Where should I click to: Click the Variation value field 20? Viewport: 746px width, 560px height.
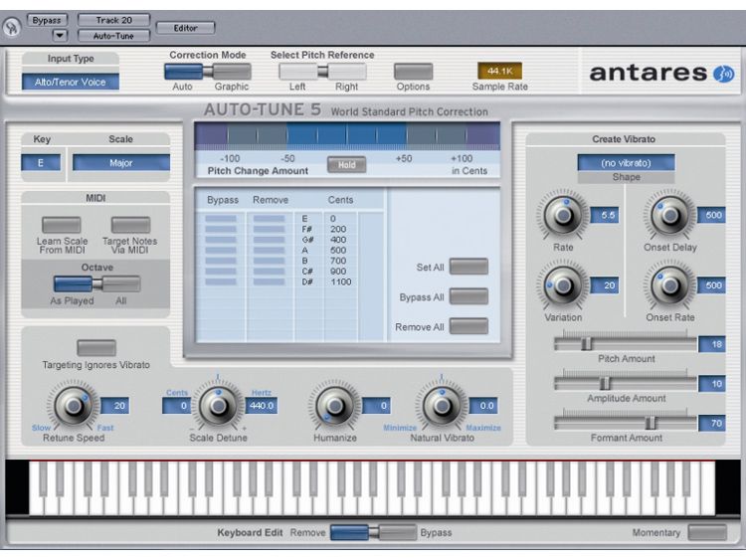[x=604, y=285]
